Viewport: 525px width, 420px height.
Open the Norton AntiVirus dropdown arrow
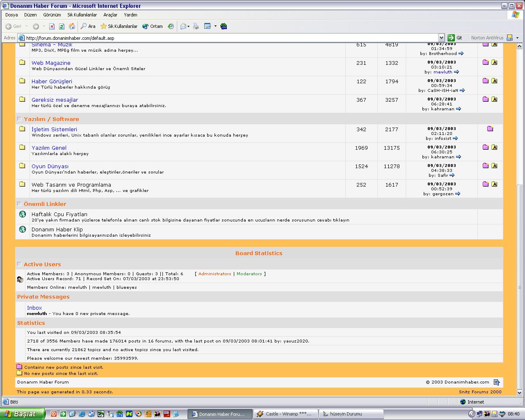tap(517, 38)
